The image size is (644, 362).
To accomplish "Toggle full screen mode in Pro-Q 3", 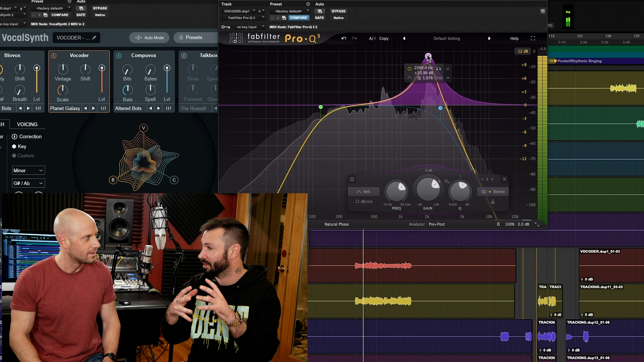I will click(x=533, y=38).
